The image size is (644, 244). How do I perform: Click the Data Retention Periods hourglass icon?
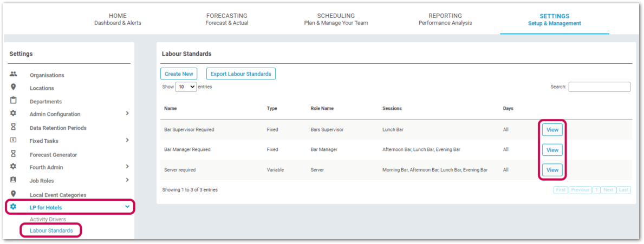click(x=13, y=127)
